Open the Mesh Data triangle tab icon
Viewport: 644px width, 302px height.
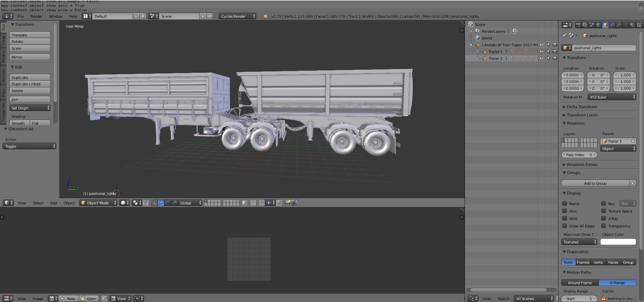[626, 25]
